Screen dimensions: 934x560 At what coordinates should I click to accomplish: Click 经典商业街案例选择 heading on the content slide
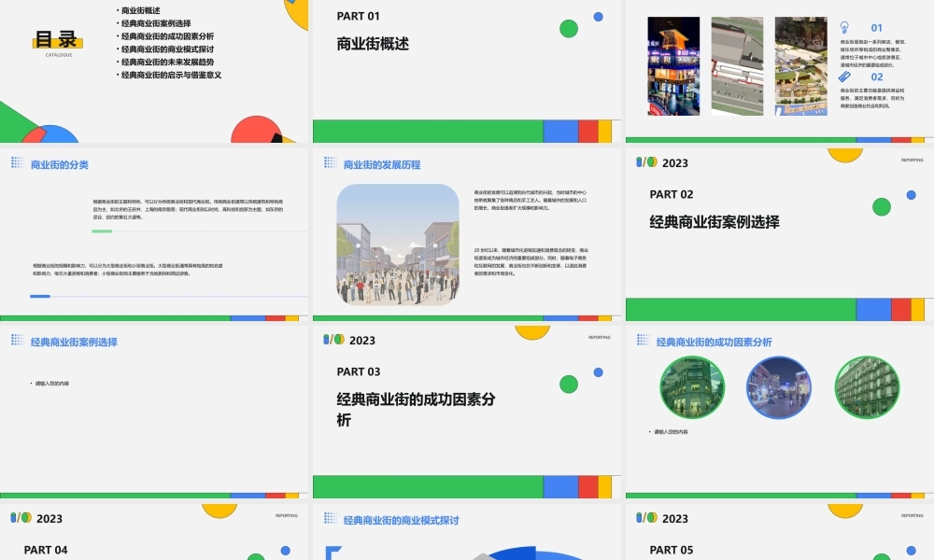(74, 343)
